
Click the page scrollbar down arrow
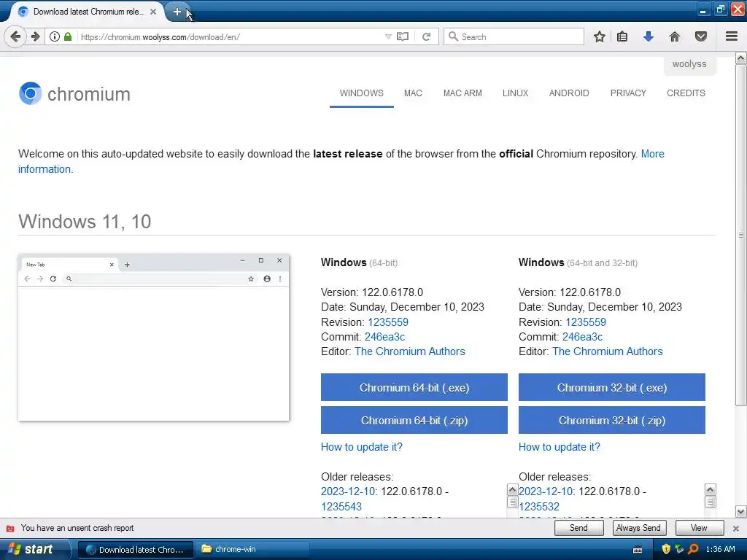click(x=741, y=512)
